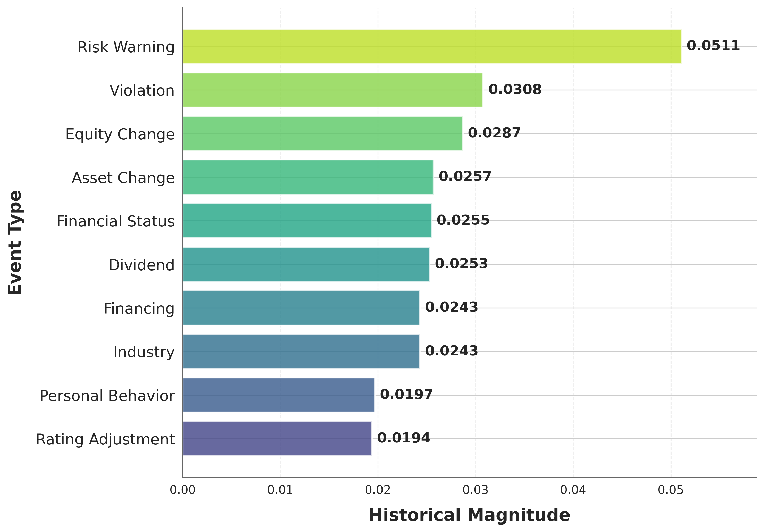
Task: Click the 0.0308 value label
Action: pyautogui.click(x=515, y=90)
